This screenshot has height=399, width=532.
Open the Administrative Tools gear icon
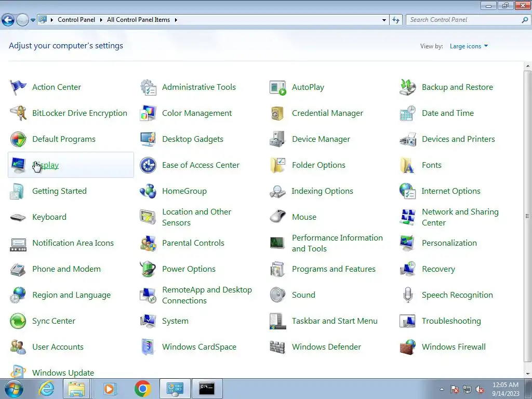148,87
